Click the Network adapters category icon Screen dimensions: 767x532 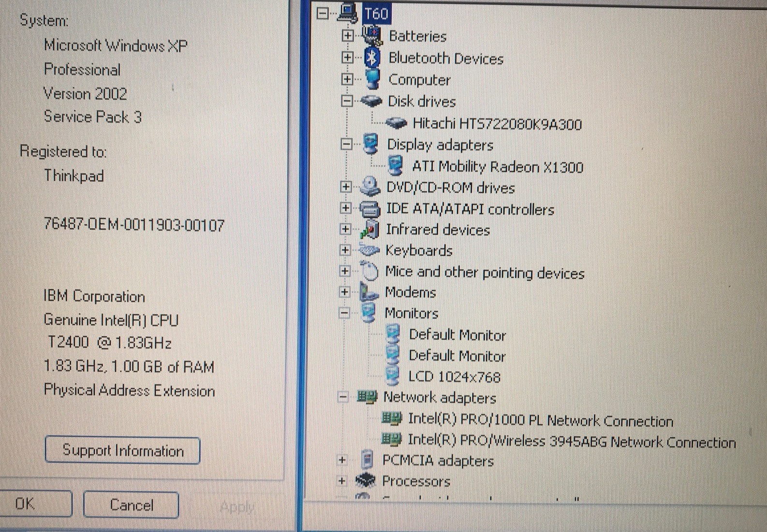(x=367, y=397)
